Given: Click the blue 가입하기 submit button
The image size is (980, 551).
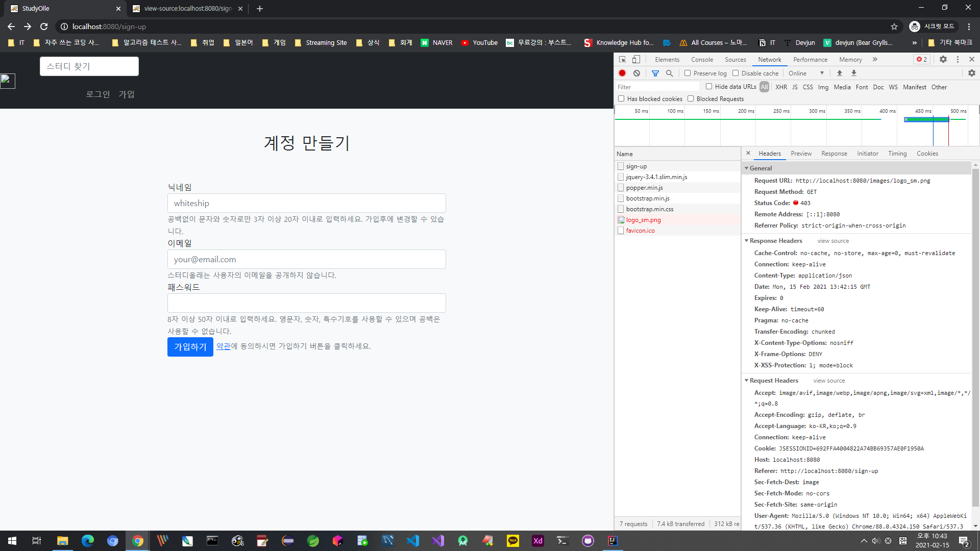Looking at the screenshot, I should pos(190,347).
